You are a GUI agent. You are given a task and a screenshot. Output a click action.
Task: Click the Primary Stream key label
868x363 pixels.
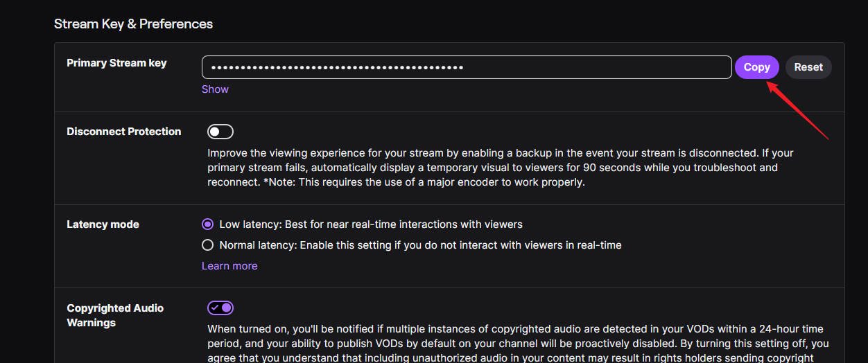pos(116,63)
